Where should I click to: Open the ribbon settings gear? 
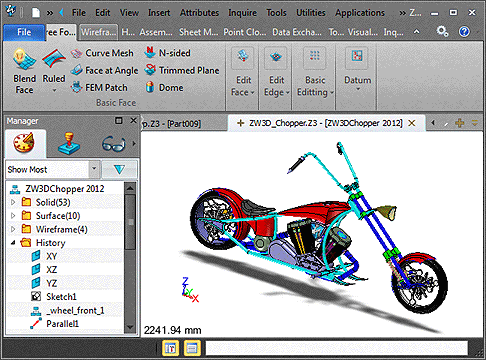[x=442, y=32]
